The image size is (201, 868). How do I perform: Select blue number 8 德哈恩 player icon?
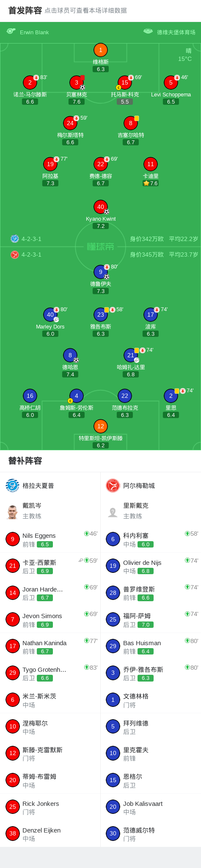pos(70,355)
